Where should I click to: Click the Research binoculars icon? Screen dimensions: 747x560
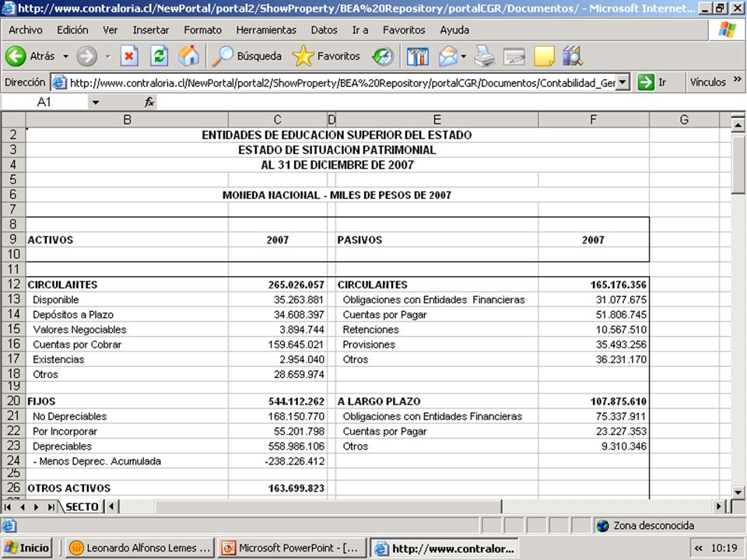[x=572, y=56]
